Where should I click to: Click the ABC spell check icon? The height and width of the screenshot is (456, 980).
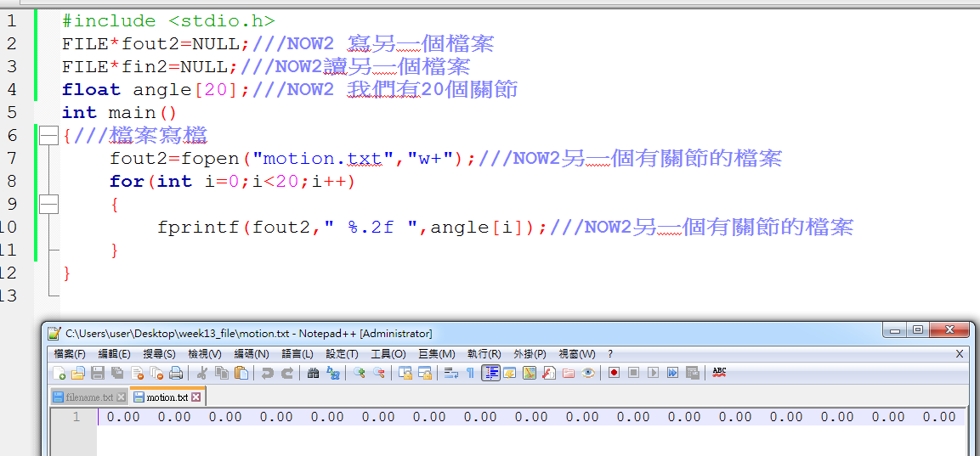click(719, 373)
